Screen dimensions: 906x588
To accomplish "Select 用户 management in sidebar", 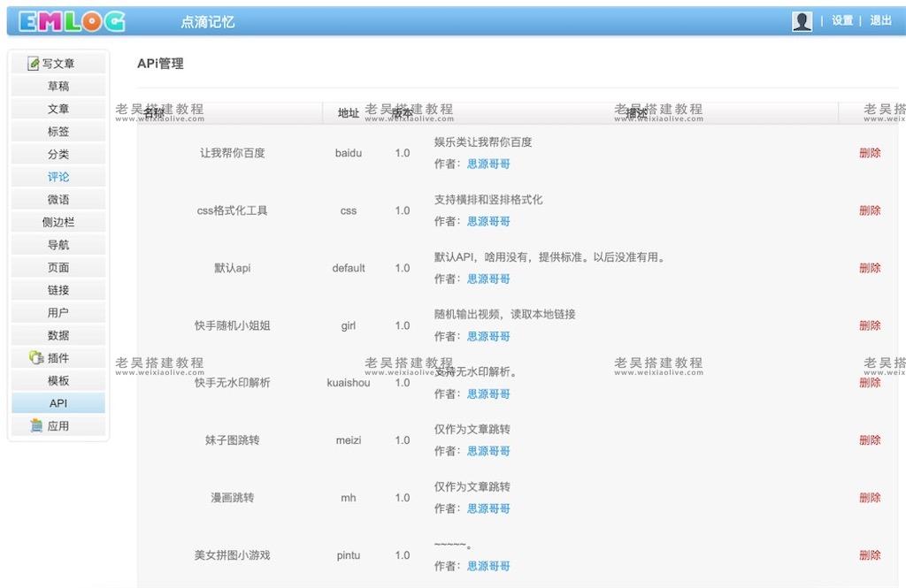I will click(58, 312).
